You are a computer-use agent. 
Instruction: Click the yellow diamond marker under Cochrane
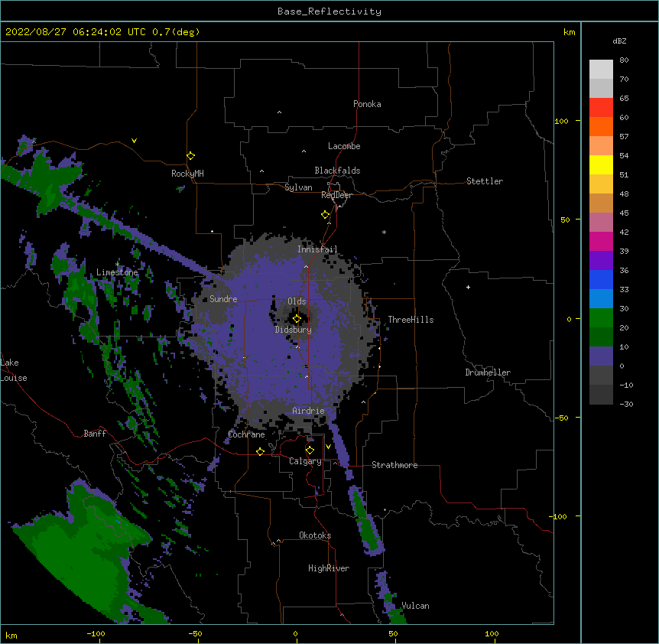click(260, 451)
